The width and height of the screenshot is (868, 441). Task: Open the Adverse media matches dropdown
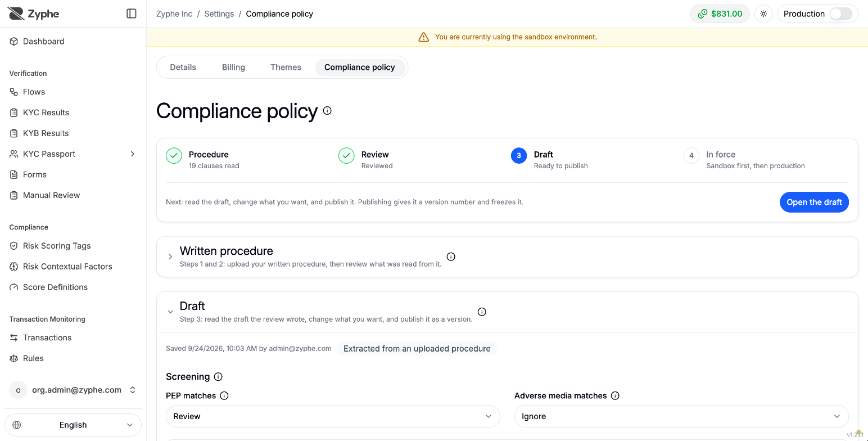tap(681, 416)
